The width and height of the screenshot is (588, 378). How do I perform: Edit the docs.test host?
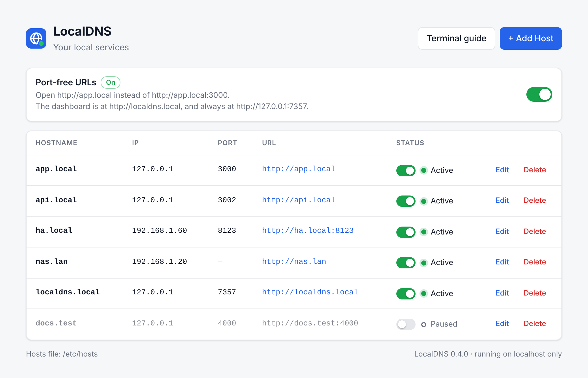[x=502, y=323]
